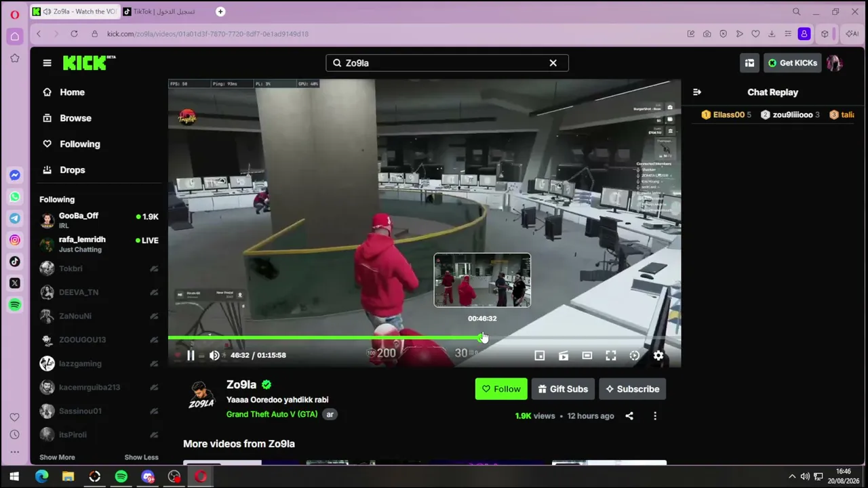Open Messenger in the Opera sidebar
The image size is (868, 488).
[x=14, y=176]
